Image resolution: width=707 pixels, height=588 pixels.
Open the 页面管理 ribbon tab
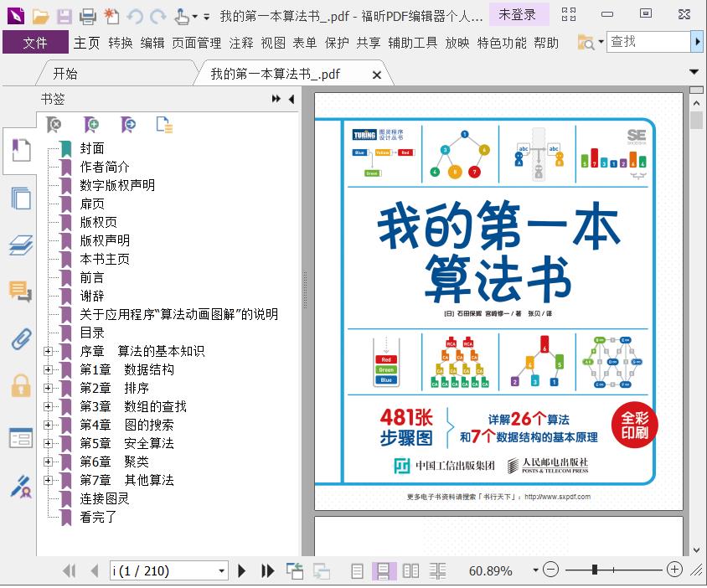tap(197, 43)
